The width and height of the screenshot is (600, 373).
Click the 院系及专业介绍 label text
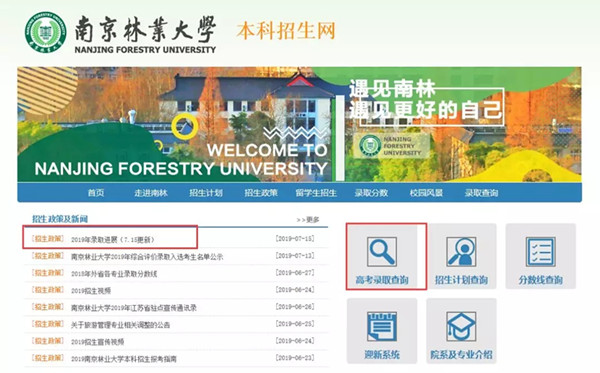[x=461, y=355]
